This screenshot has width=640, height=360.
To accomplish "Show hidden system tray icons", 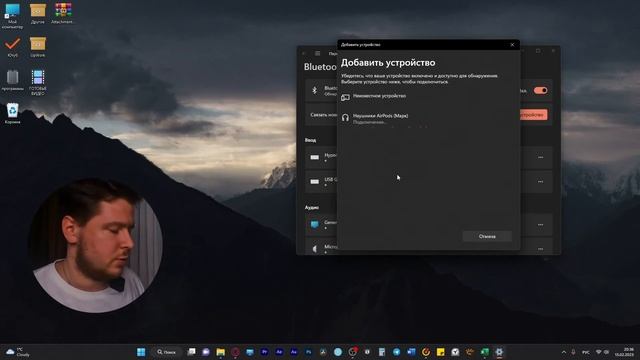I will point(564,352).
